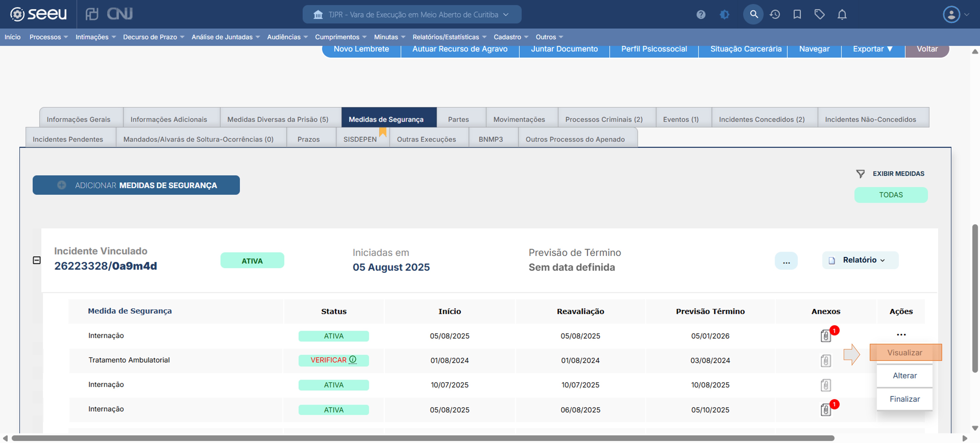
Task: Open the three-dots actions for first Internação
Action: click(x=901, y=335)
